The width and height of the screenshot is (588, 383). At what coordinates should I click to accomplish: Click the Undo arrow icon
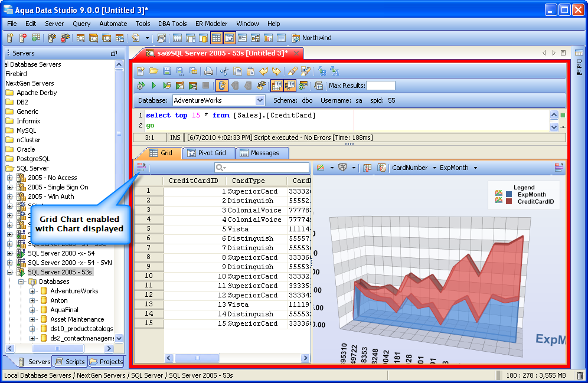(x=264, y=71)
